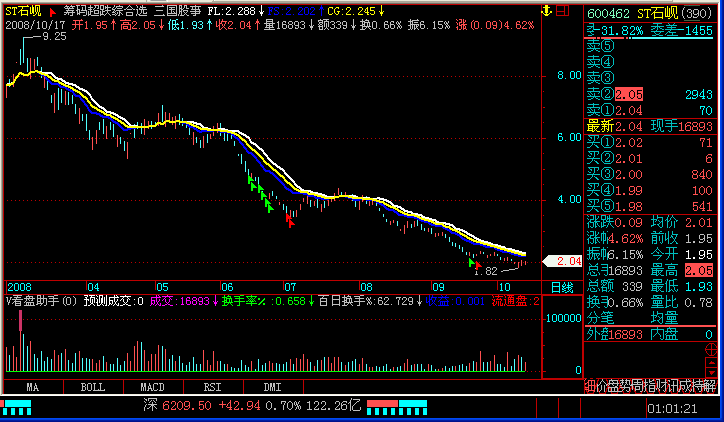Click the red arrow signal marker near July low
724x422 pixels.
pyautogui.click(x=290, y=222)
